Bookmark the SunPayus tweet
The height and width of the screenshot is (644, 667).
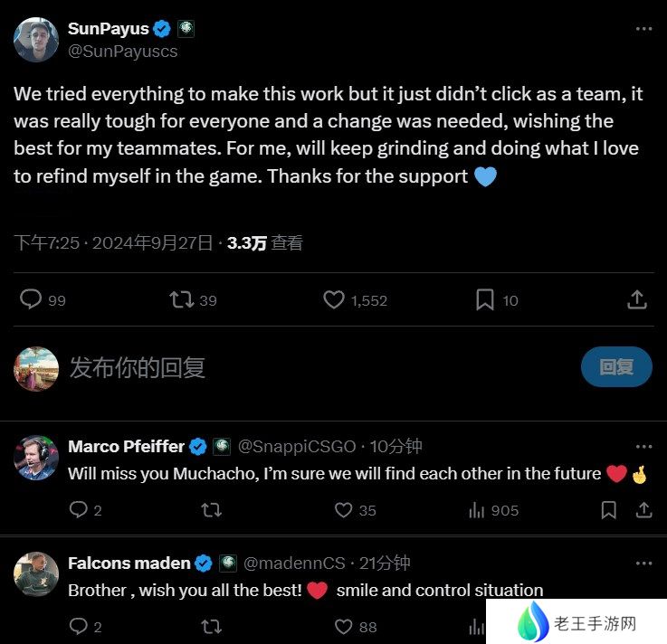pyautogui.click(x=485, y=299)
